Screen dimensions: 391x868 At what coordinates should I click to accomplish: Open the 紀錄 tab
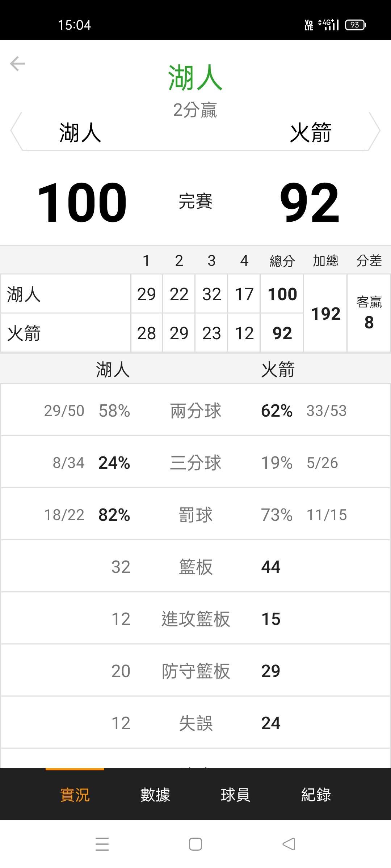click(316, 795)
